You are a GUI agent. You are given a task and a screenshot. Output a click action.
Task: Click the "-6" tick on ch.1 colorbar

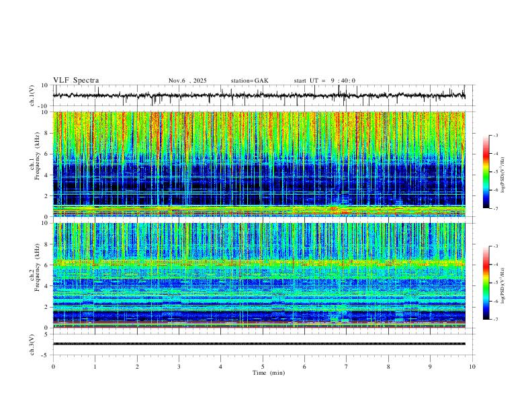click(x=496, y=190)
